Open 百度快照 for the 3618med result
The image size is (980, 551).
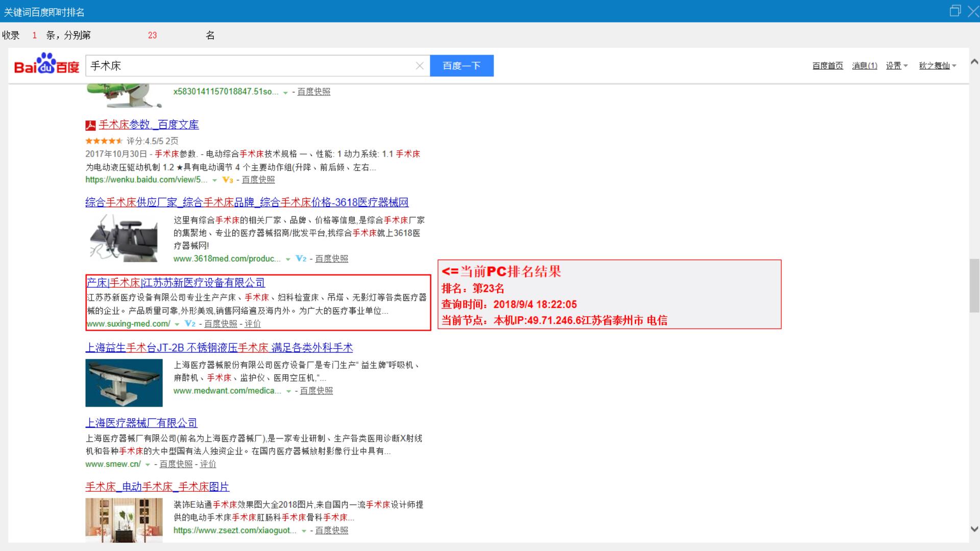pos(332,259)
